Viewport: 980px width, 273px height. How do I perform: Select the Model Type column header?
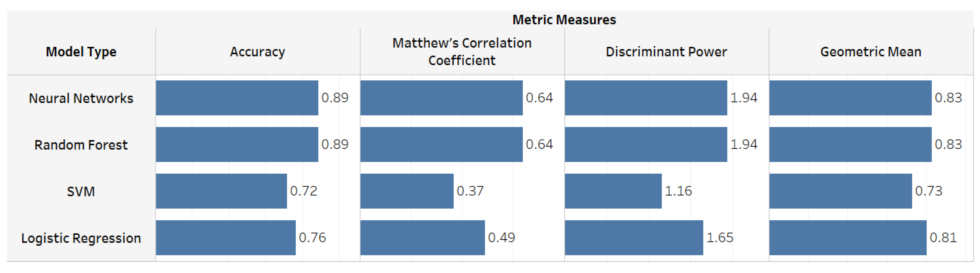81,51
